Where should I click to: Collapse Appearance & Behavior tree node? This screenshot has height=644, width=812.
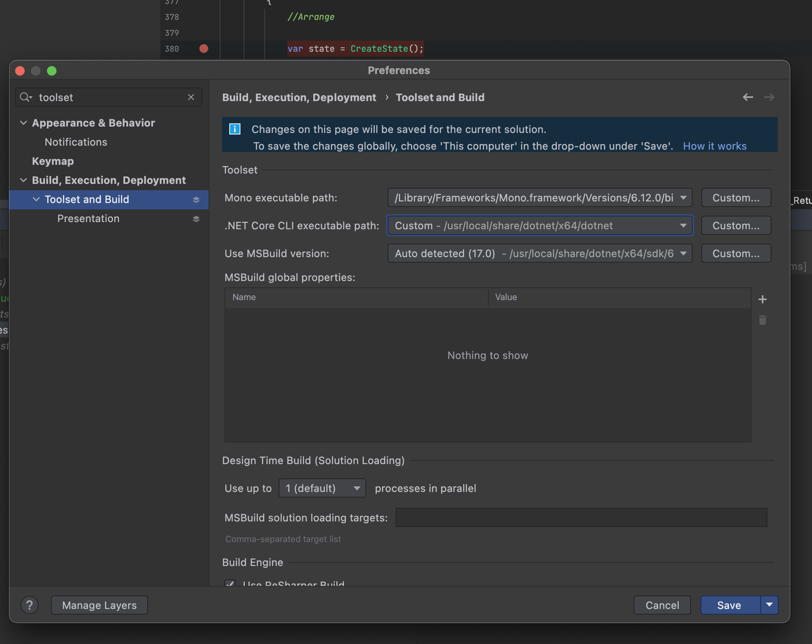pos(23,123)
